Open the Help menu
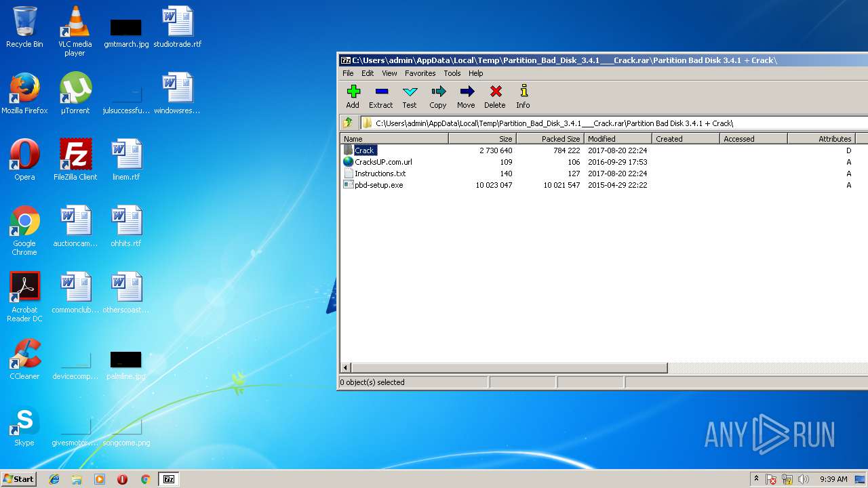The width and height of the screenshot is (868, 488). (x=476, y=73)
